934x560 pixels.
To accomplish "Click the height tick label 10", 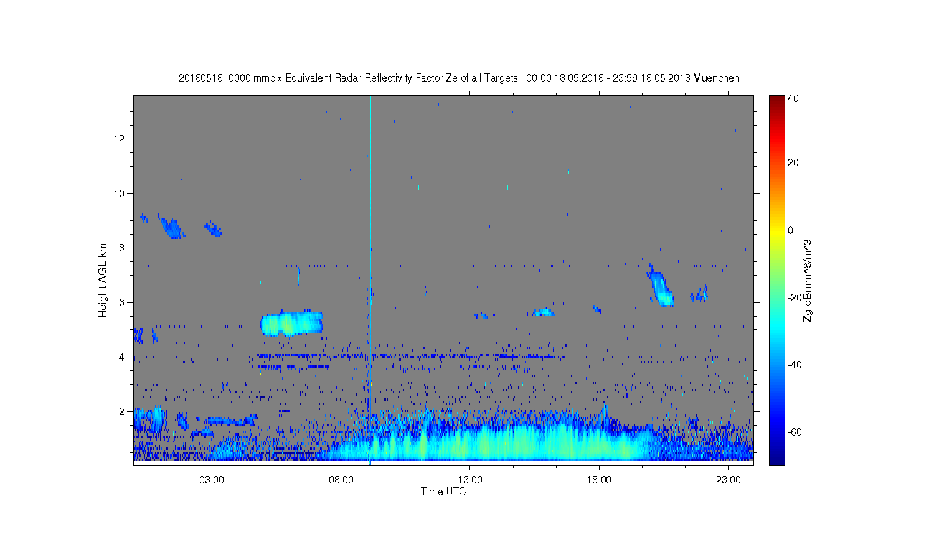I will click(120, 193).
